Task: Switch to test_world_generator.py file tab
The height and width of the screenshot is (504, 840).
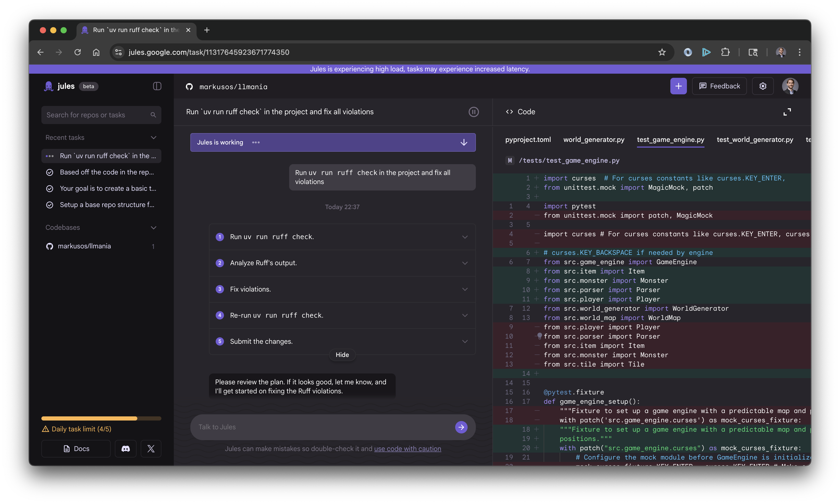Action: coord(755,140)
